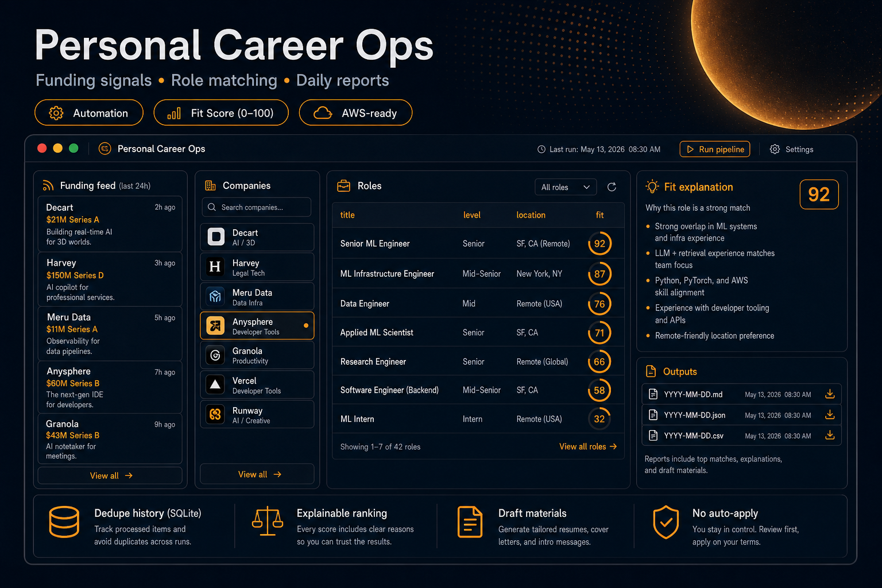Click the Anysphere logo icon

(215, 326)
